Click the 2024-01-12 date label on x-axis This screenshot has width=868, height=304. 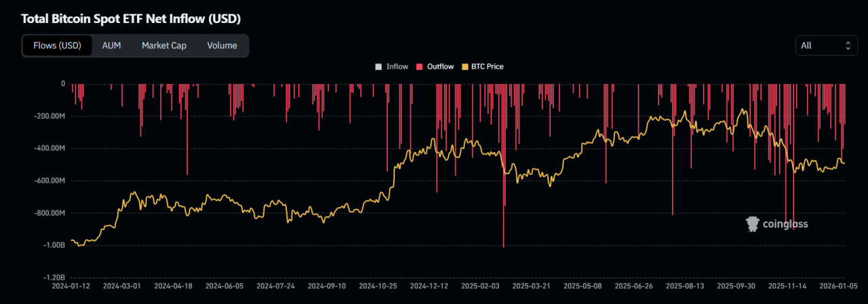pyautogui.click(x=71, y=286)
